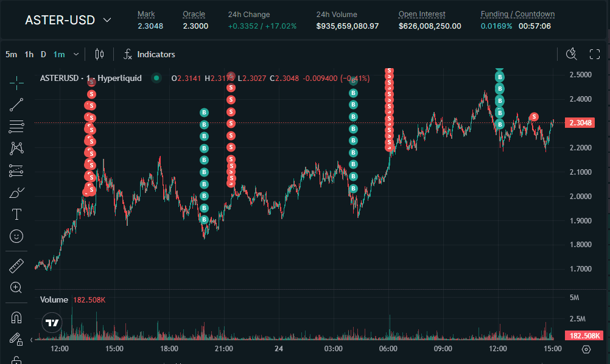Image resolution: width=610 pixels, height=364 pixels.
Task: Open the candlestick chart type selector
Action: [x=100, y=54]
